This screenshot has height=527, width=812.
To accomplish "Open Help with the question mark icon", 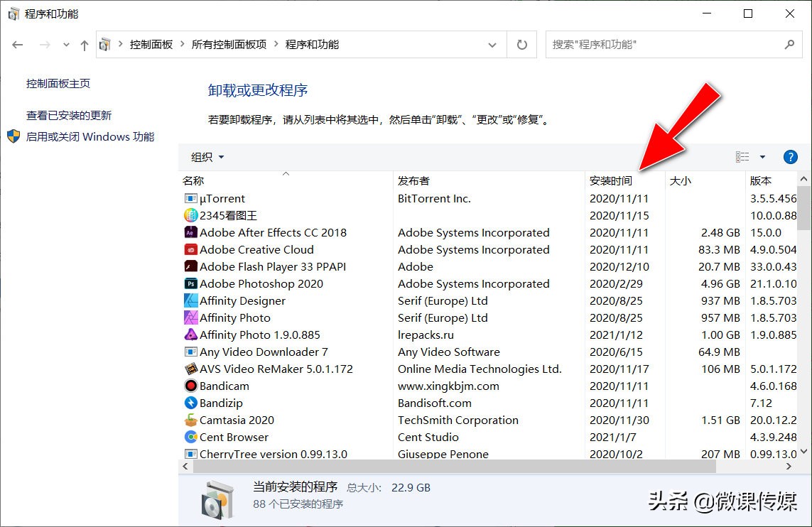I will [791, 157].
